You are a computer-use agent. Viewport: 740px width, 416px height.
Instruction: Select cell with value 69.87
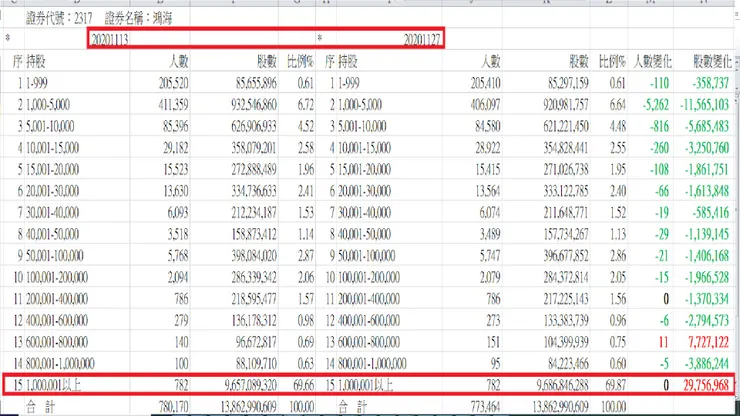[x=616, y=385]
